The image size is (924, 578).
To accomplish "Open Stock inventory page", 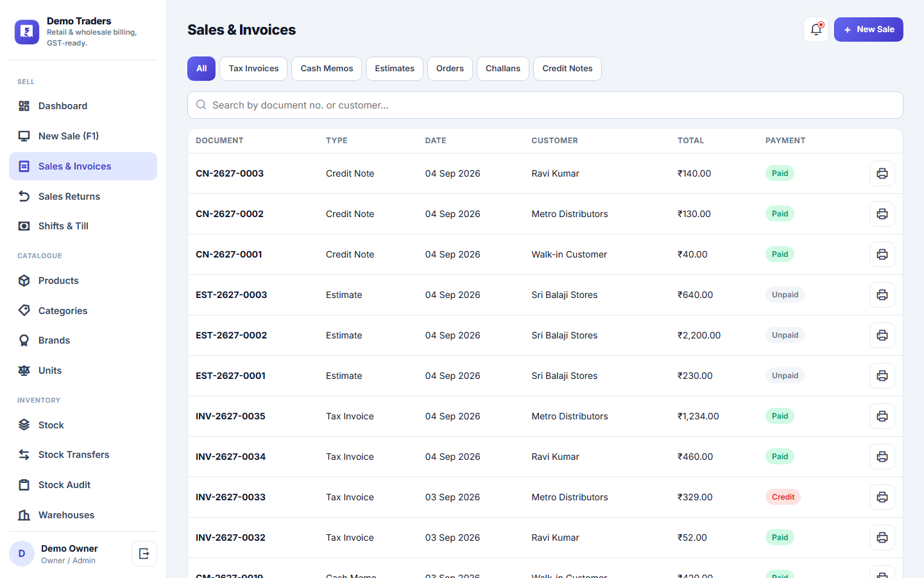I will tap(83, 425).
